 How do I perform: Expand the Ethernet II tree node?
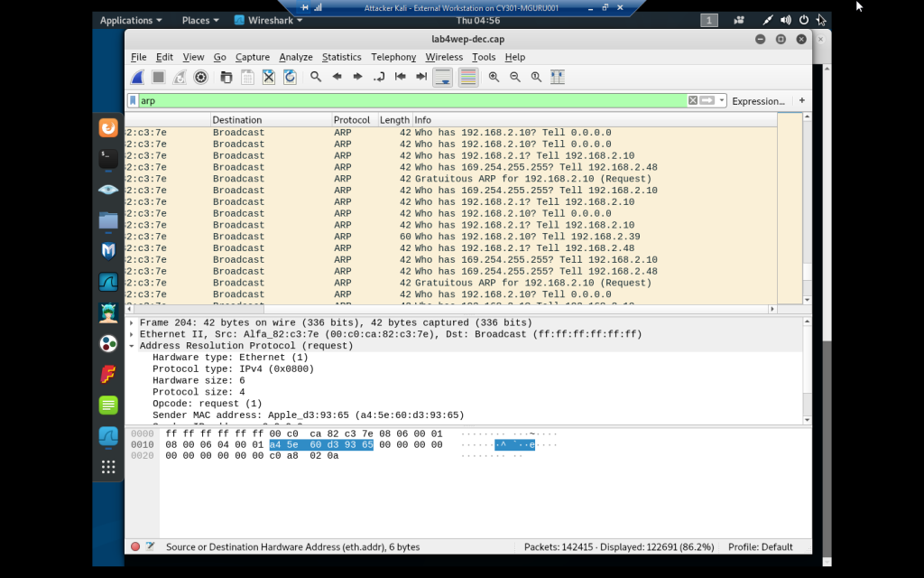click(x=132, y=334)
